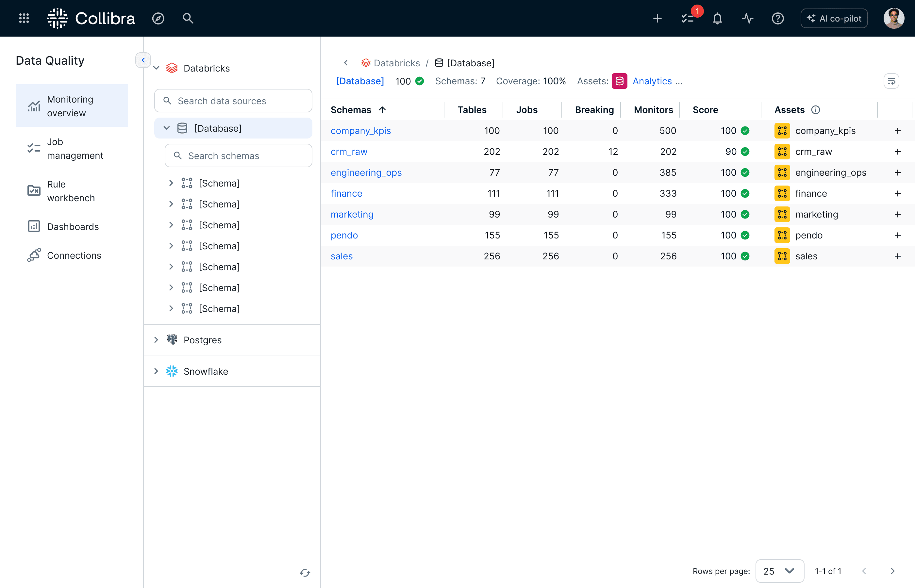The image size is (915, 588).
Task: Open tasks icon with red badge
Action: [x=688, y=18]
